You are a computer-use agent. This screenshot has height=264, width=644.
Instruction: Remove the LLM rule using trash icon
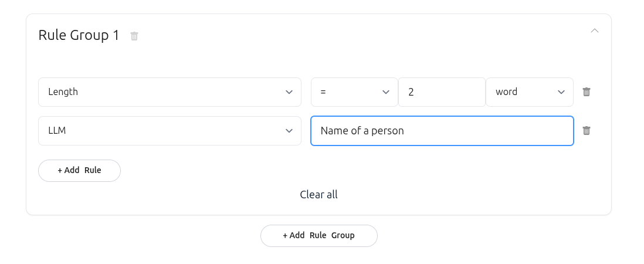[586, 131]
